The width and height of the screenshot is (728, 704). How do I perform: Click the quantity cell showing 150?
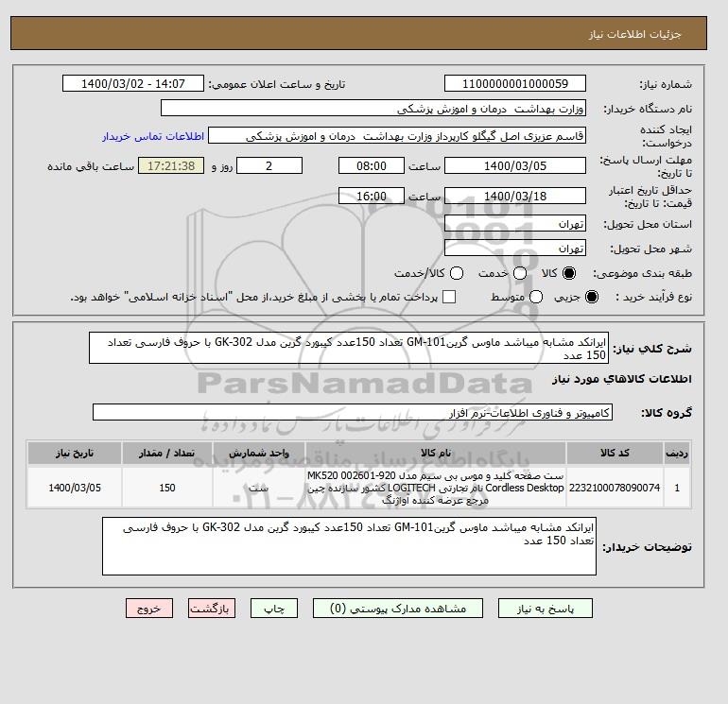167,488
